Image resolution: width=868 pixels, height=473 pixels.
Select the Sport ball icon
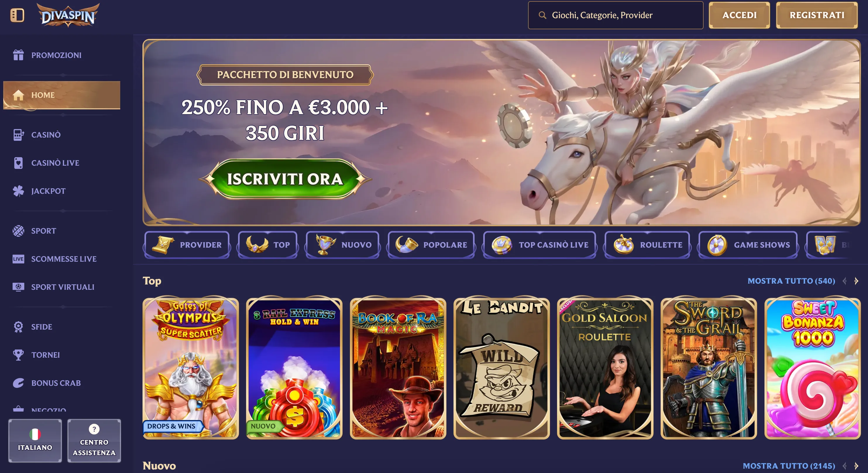coord(18,231)
